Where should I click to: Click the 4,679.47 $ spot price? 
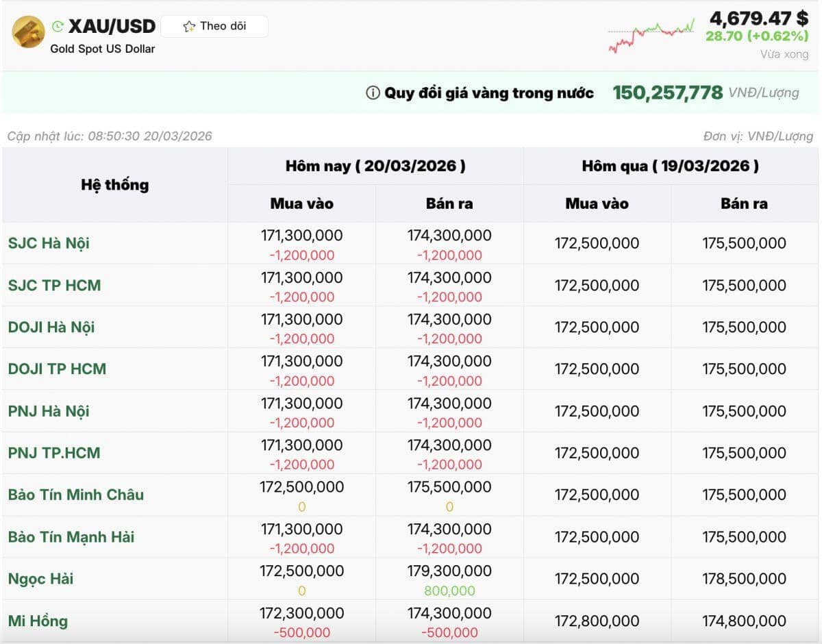[x=759, y=18]
